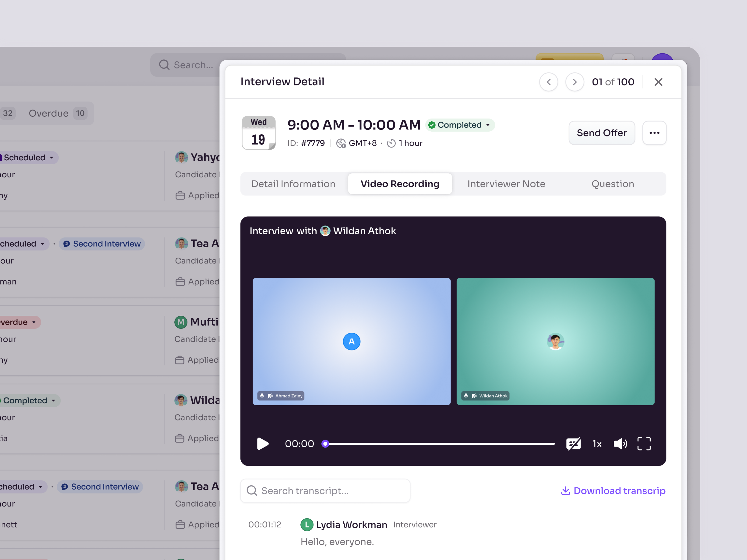Open more options next to Send Offer
Viewport: 747px width, 560px height.
click(x=655, y=133)
